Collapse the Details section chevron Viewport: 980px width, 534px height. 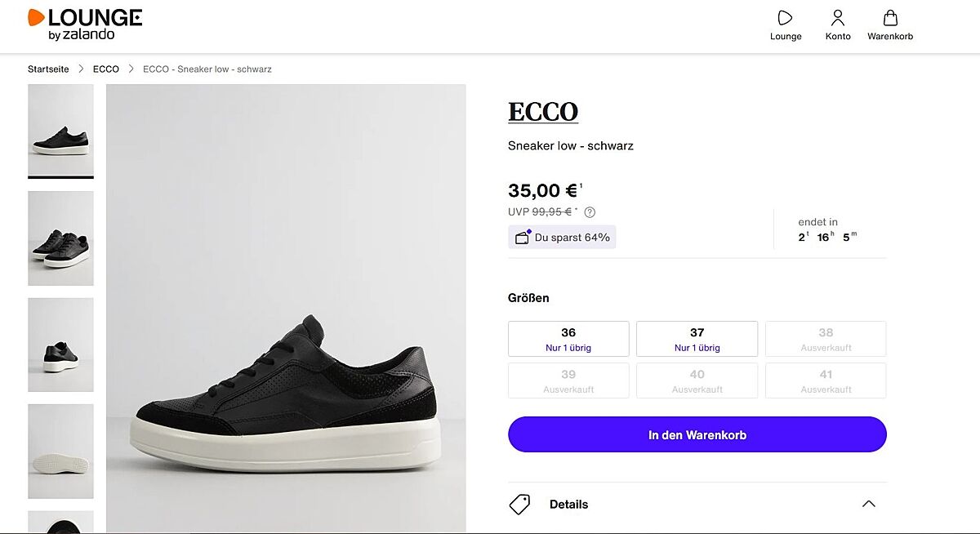coord(868,504)
